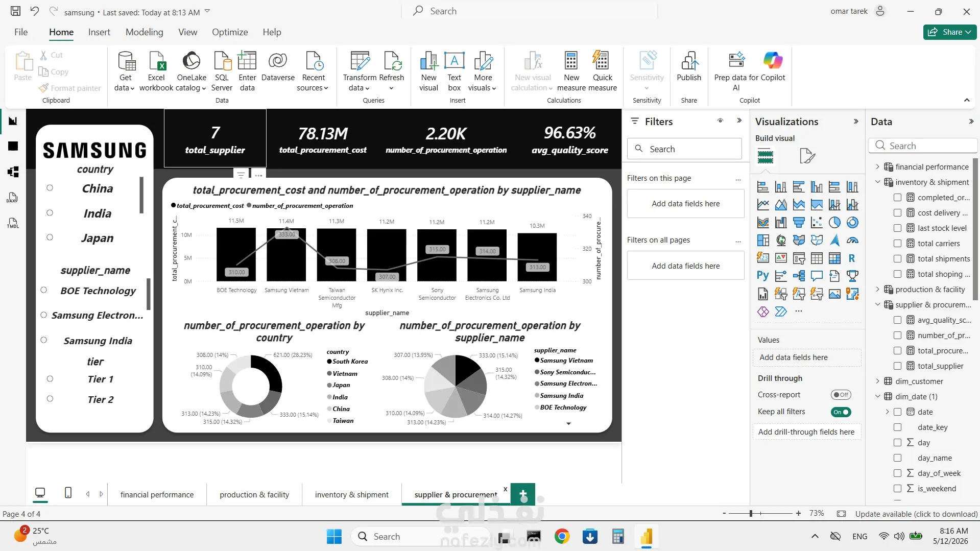Viewport: 980px width, 551px height.
Task: Collapse the inventory & shipment table
Action: point(877,182)
